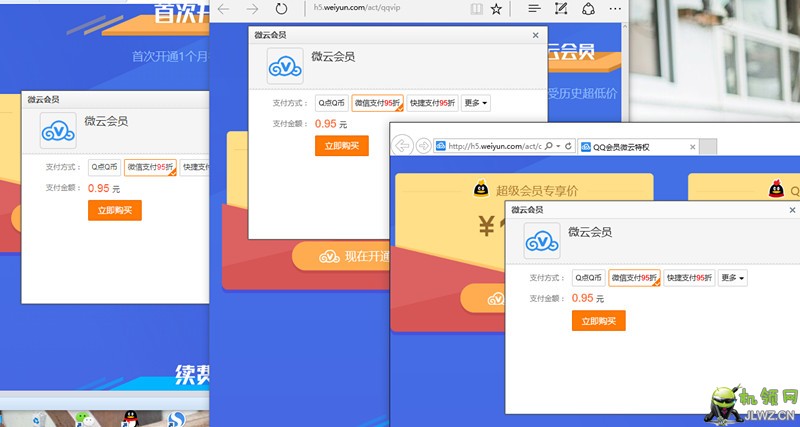Click the QQ penguin icon beside 超级会员专享价
Screen dimensions: 800x427
481,189
